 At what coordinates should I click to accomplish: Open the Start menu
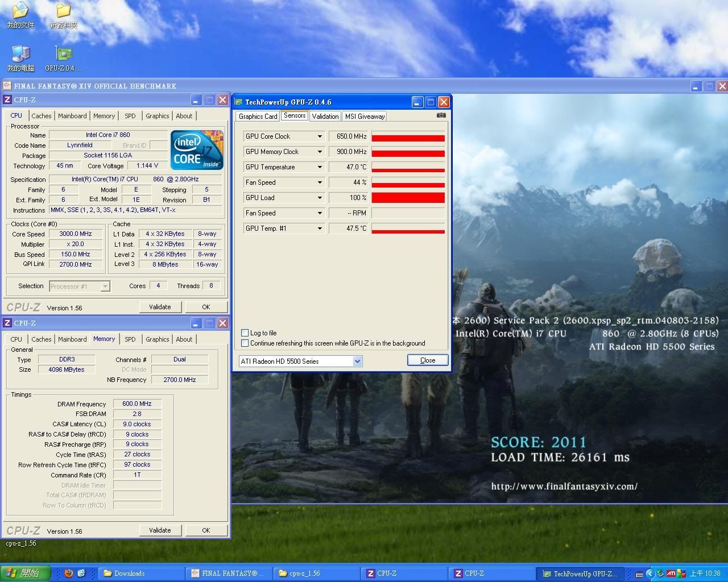(x=25, y=573)
